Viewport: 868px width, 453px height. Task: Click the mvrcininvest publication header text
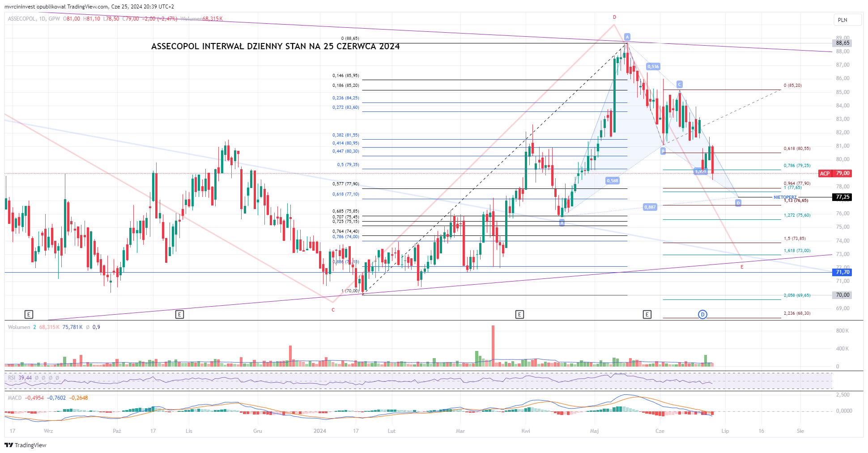point(89,6)
